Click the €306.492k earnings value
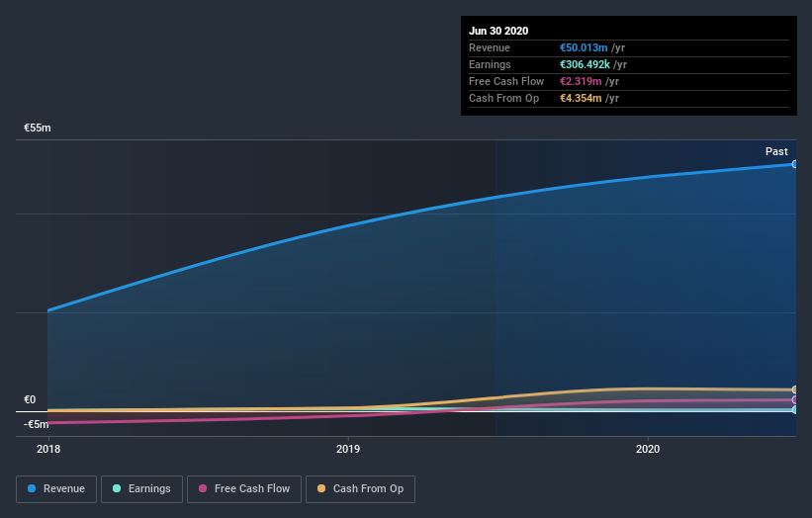 585,64
